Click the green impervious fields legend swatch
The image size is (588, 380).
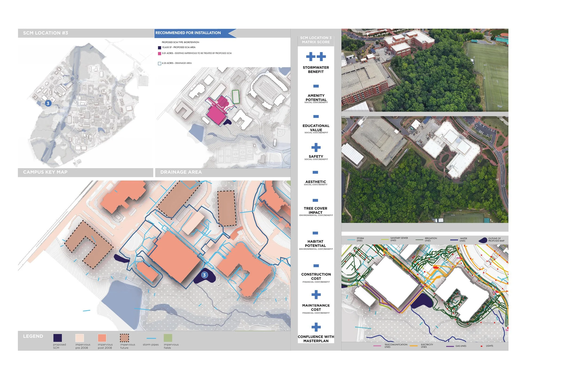tap(168, 337)
